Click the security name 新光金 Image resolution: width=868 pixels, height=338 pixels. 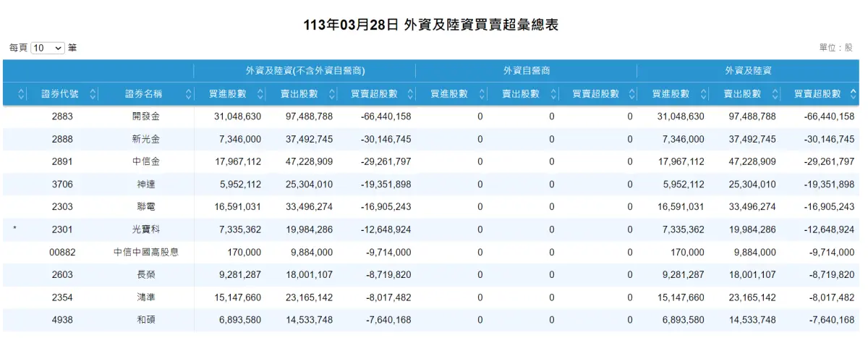coord(145,139)
